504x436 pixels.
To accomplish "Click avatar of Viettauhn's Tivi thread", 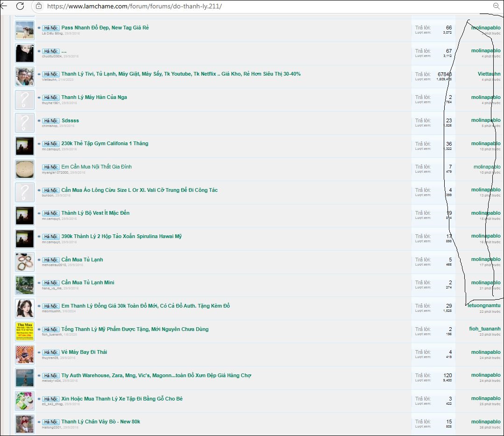I will click(25, 77).
